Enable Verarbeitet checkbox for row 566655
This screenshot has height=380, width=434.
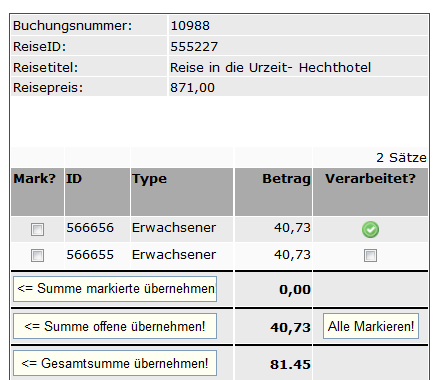tap(370, 256)
